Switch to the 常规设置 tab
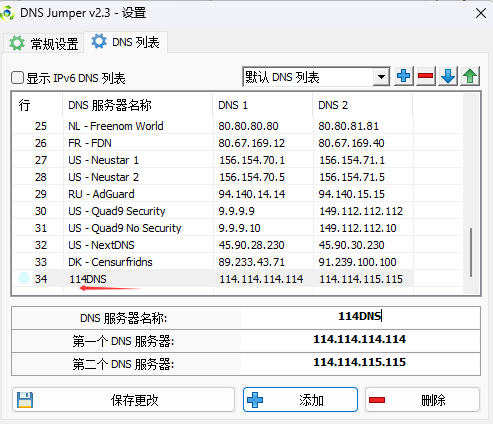 pos(44,43)
